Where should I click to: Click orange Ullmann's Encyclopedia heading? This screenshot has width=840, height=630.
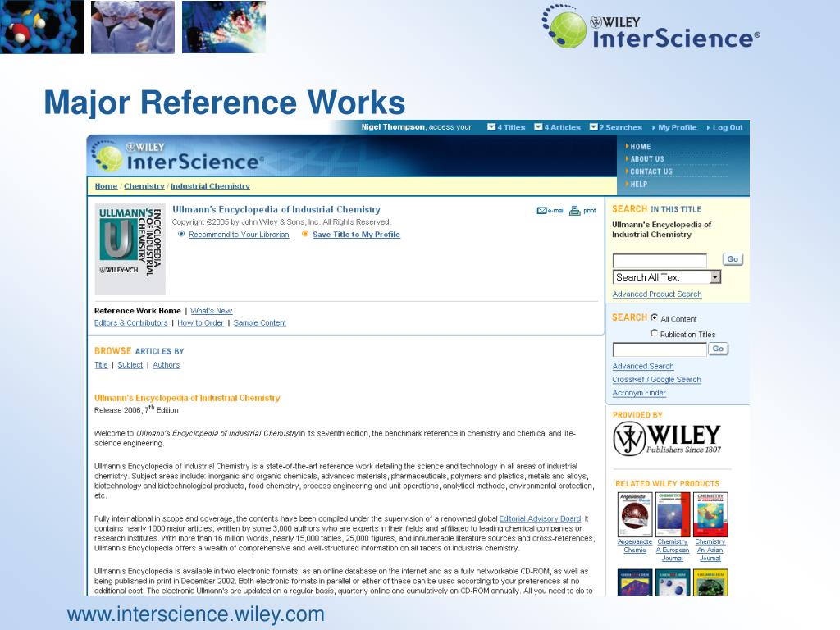(x=187, y=398)
